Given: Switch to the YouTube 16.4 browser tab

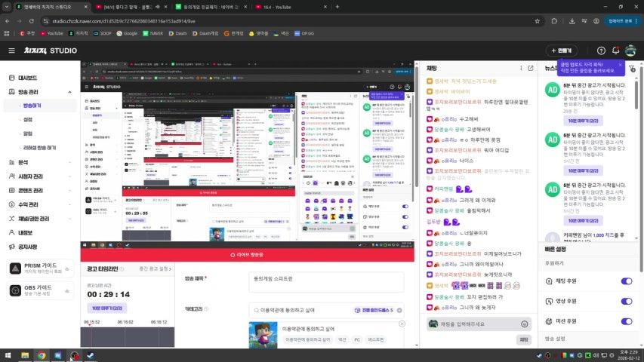Looking at the screenshot, I should (291, 7).
